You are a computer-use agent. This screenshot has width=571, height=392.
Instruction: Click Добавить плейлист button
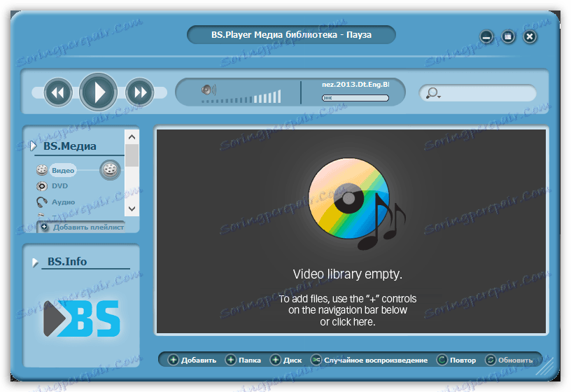(81, 227)
